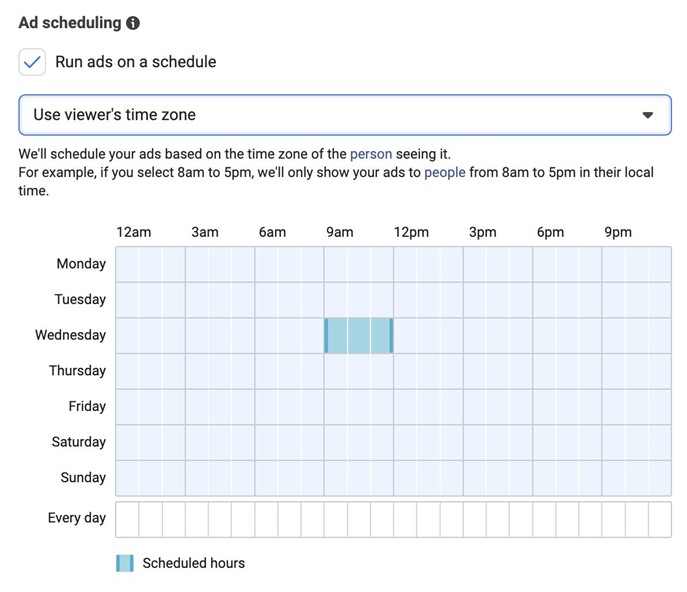Toggle the Every day 12am box
This screenshot has width=687, height=592.
[127, 519]
